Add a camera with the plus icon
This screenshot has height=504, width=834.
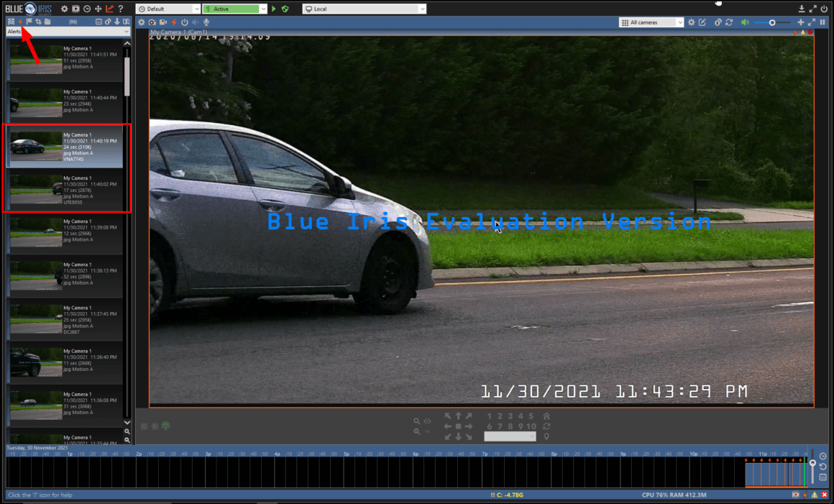click(x=800, y=22)
